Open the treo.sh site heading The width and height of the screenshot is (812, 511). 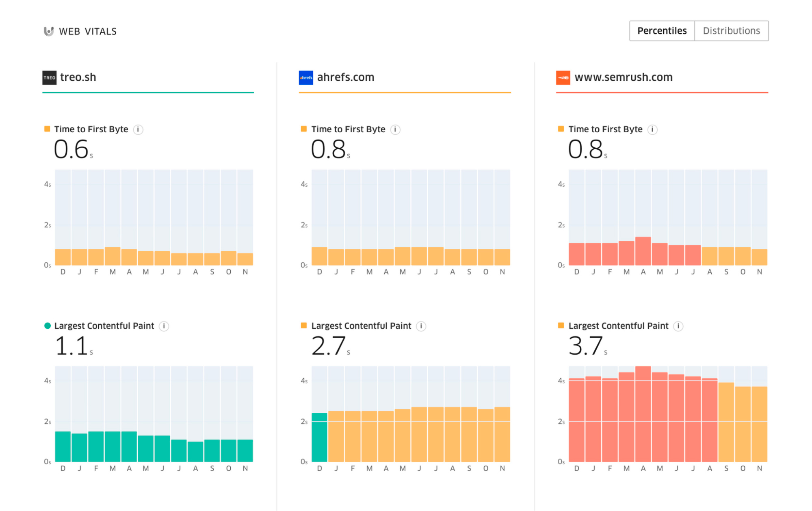[78, 77]
